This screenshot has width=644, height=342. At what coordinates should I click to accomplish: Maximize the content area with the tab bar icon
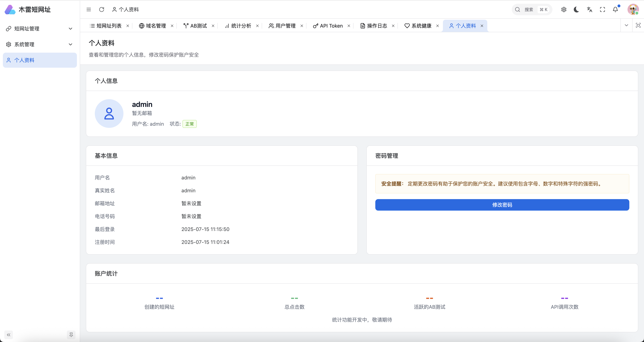[638, 25]
